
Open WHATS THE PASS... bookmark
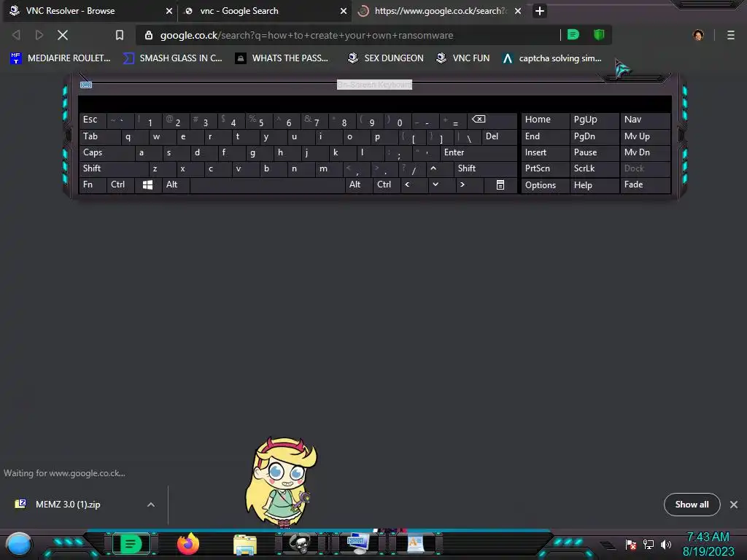282,58
